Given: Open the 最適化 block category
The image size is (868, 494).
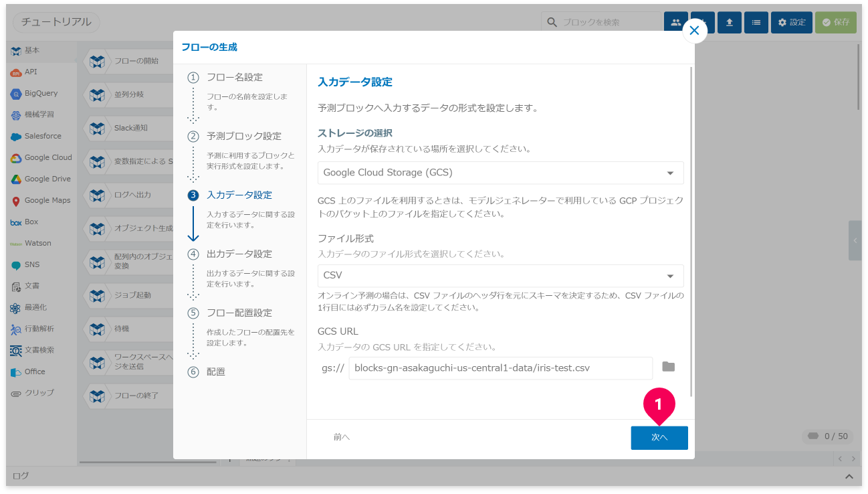Looking at the screenshot, I should click(x=41, y=307).
